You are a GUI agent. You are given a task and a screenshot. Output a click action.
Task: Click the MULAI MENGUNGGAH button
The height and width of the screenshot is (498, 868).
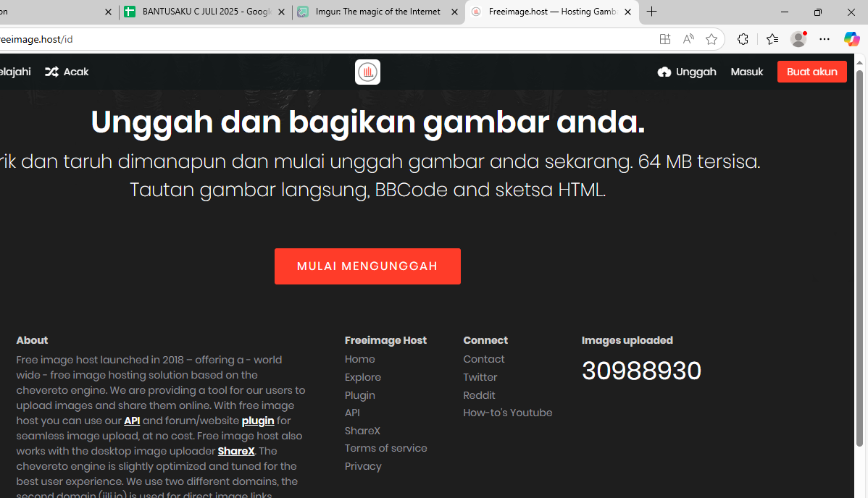367,266
